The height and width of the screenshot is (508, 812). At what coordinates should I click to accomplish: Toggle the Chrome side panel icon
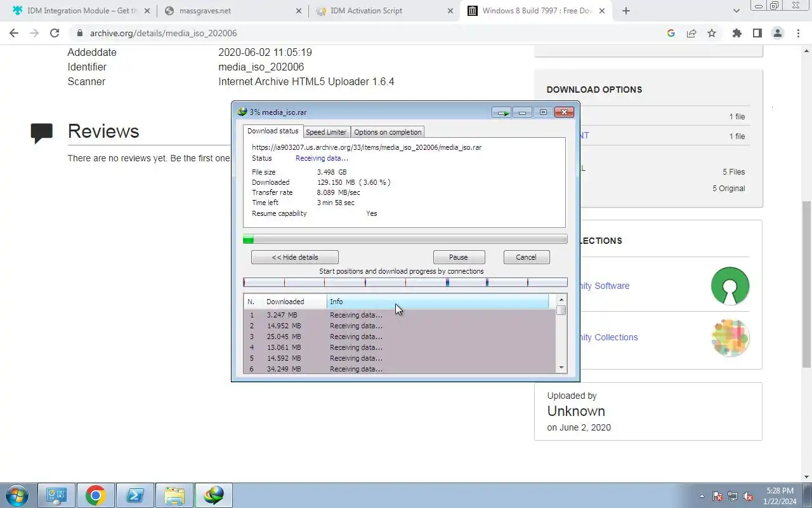(757, 33)
